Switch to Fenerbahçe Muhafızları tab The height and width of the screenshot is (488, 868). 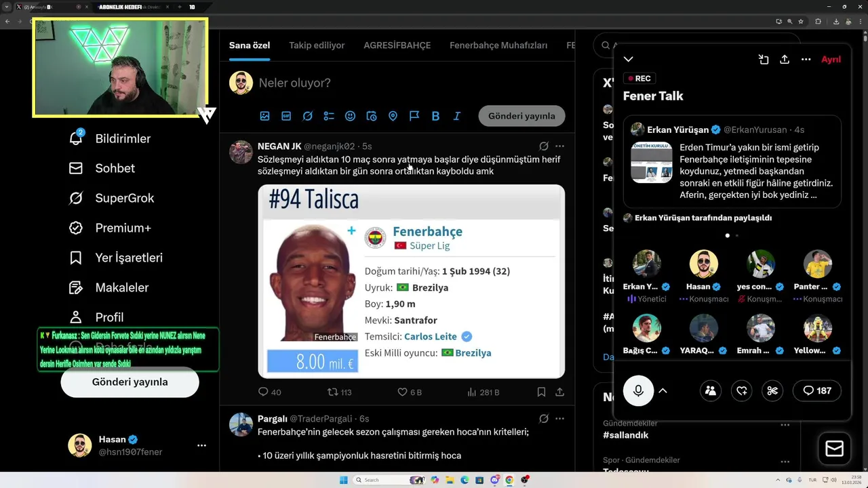pos(498,45)
